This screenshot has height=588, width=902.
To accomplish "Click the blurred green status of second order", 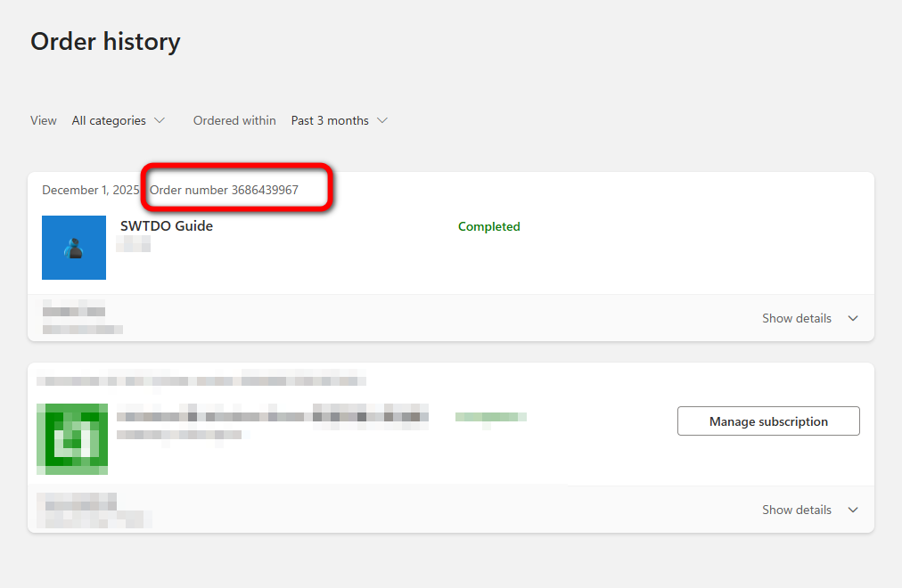I will point(490,416).
